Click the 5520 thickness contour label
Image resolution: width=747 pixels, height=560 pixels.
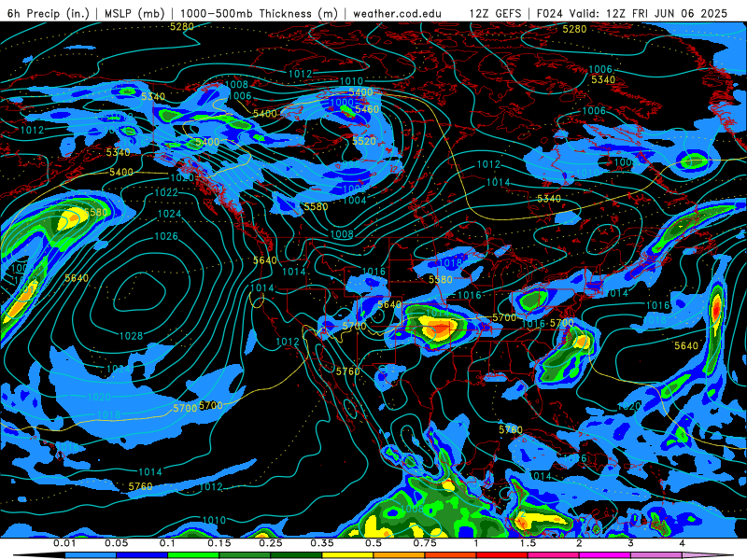(x=364, y=141)
